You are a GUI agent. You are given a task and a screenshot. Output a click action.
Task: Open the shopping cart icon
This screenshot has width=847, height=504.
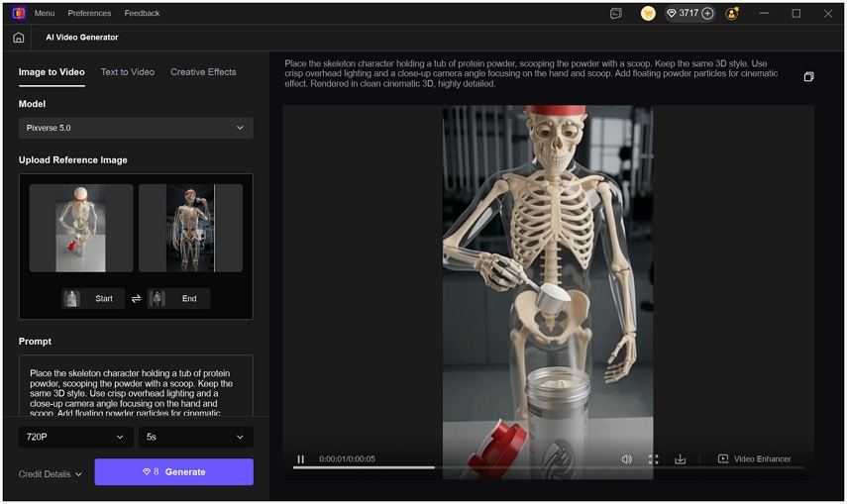click(x=648, y=14)
